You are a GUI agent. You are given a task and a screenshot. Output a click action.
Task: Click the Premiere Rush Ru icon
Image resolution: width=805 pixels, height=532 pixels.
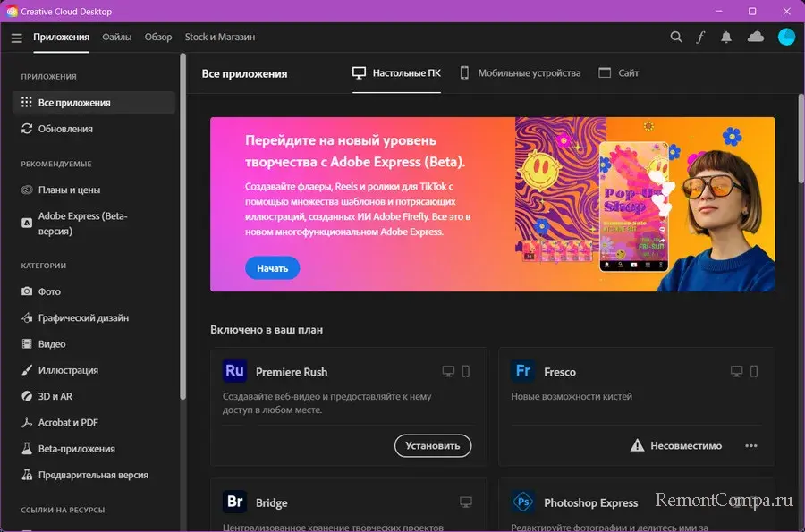pos(234,370)
